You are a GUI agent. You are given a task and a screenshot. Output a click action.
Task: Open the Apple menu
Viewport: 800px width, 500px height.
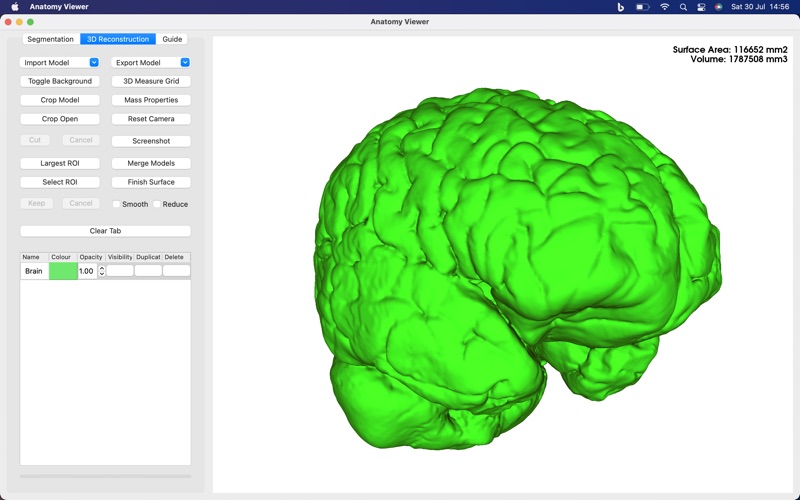pos(15,7)
